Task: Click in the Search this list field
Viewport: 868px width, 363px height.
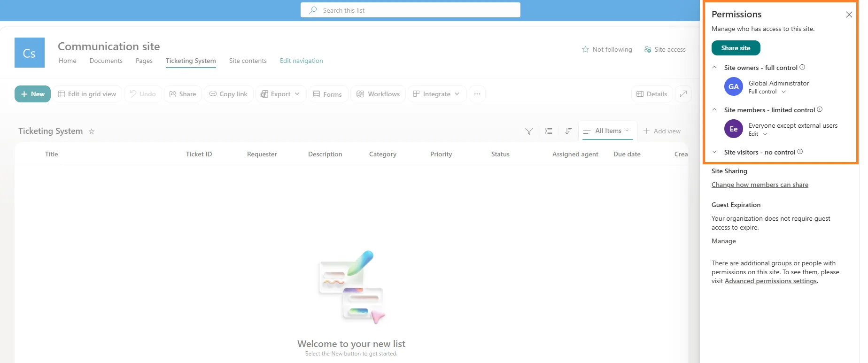Action: click(x=411, y=10)
